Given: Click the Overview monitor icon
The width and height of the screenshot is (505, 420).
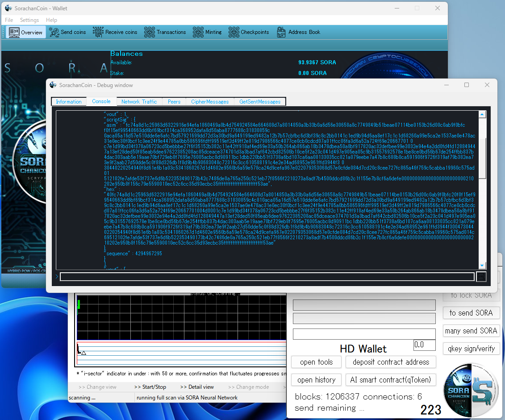Looking at the screenshot, I should [14, 32].
